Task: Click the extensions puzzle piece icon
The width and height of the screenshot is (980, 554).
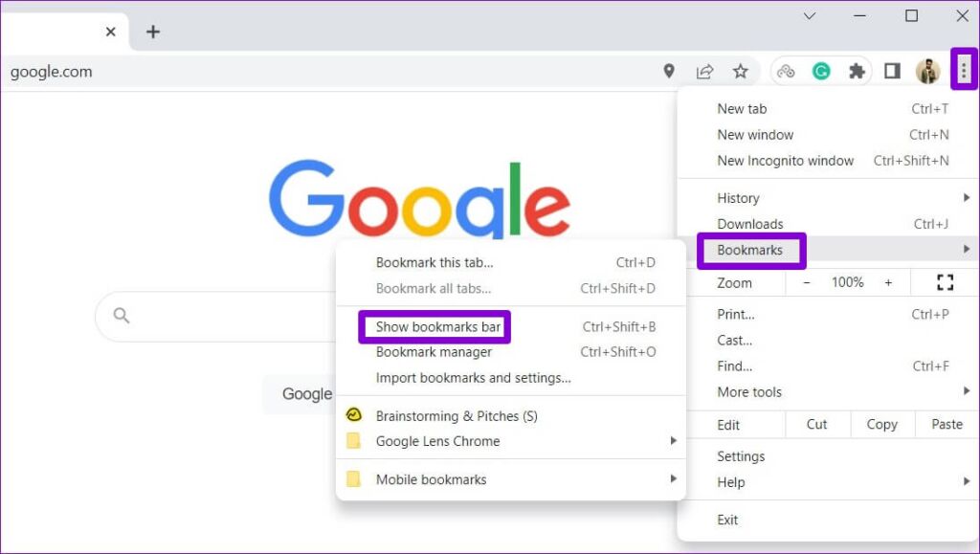Action: point(857,70)
